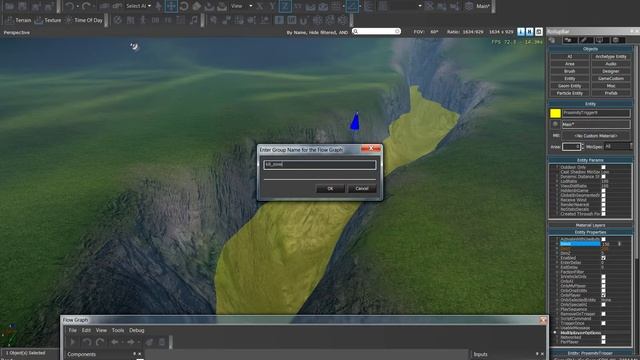The image size is (640, 360).
Task: Click the group name text field
Action: coord(320,164)
